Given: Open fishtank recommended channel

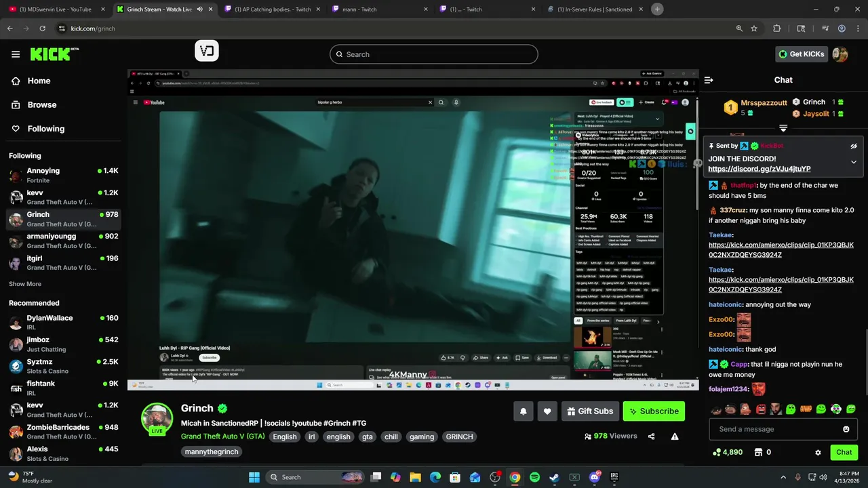Looking at the screenshot, I should (63, 388).
